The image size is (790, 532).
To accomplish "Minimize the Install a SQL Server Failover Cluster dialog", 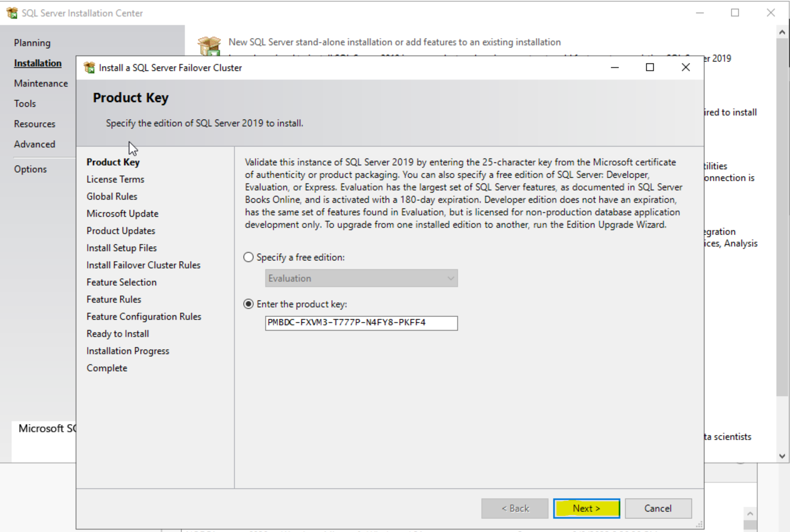I will (615, 67).
